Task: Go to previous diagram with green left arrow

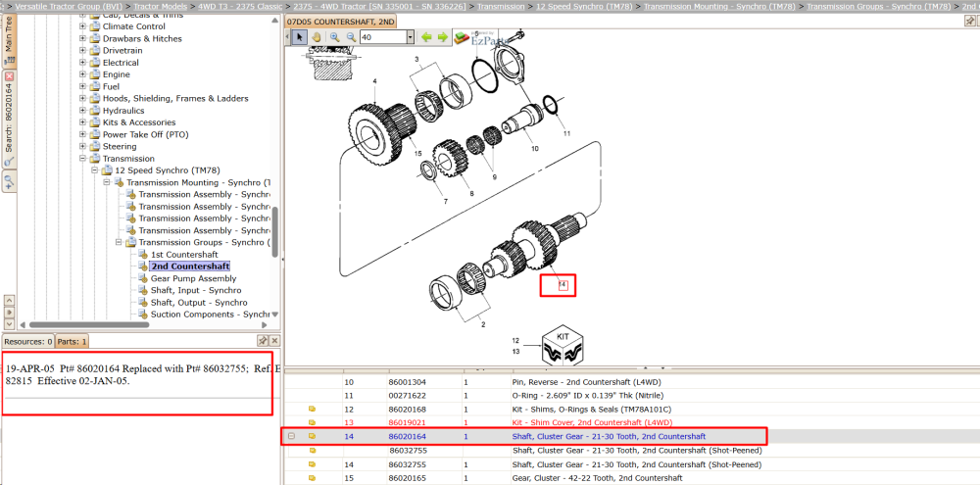Action: click(427, 37)
